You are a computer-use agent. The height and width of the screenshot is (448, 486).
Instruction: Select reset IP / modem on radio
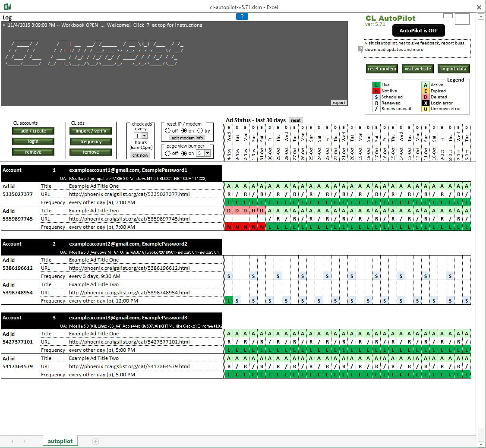[184, 130]
